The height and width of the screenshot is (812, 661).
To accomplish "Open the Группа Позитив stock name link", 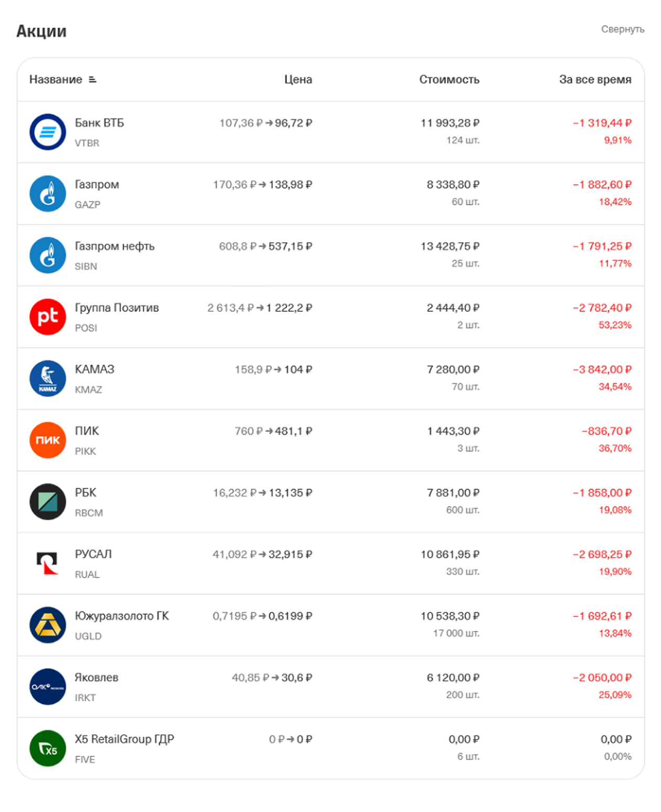I will tap(117, 308).
